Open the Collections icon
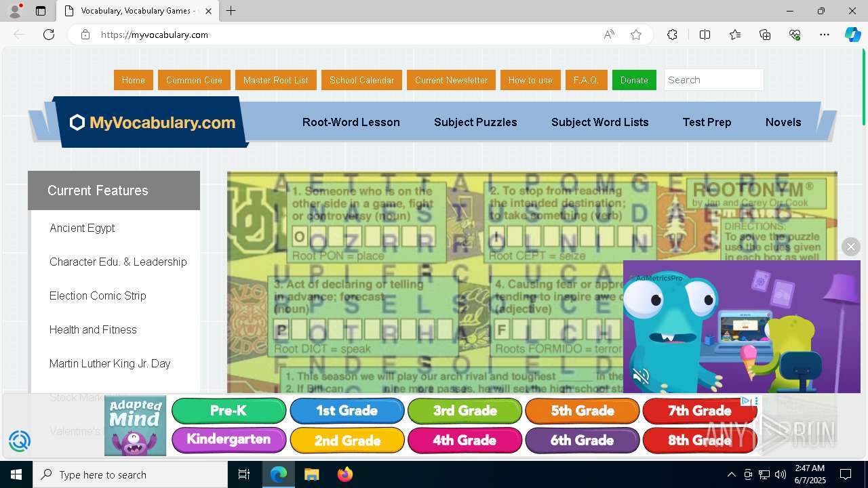Viewport: 868px width, 488px height. [x=765, y=35]
